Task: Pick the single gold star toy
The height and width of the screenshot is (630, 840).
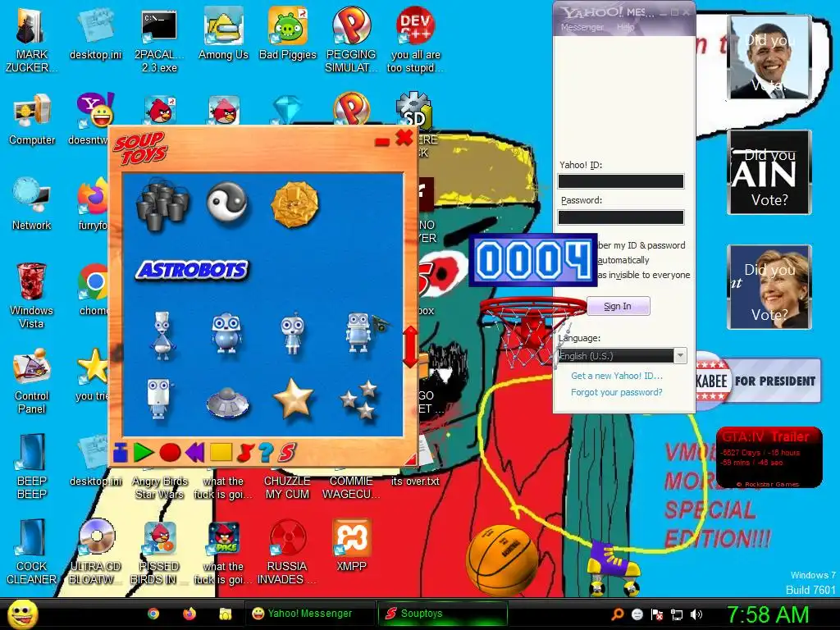Action: click(x=293, y=398)
